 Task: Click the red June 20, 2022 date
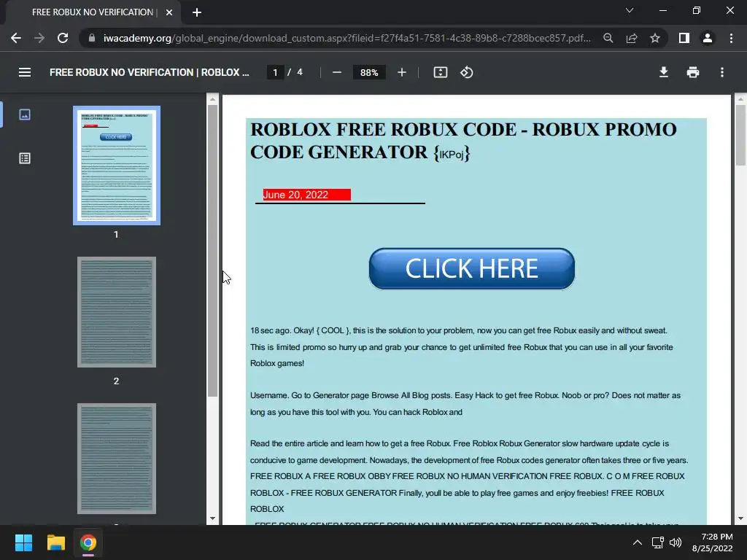point(307,195)
